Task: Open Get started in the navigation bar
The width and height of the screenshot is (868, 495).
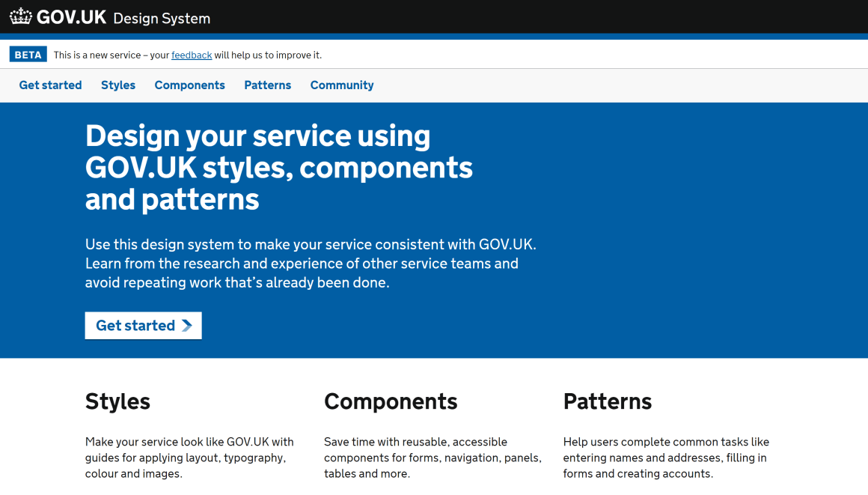Action: coord(50,85)
